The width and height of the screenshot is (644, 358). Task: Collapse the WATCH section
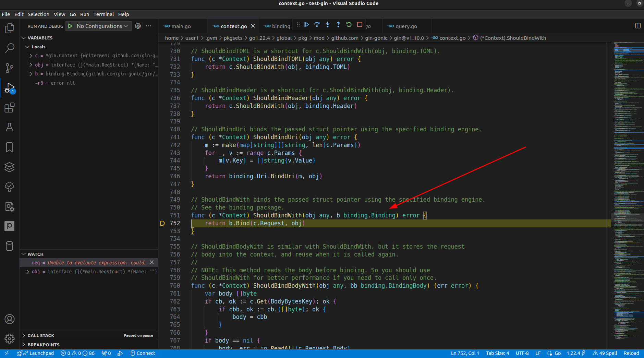coord(24,254)
